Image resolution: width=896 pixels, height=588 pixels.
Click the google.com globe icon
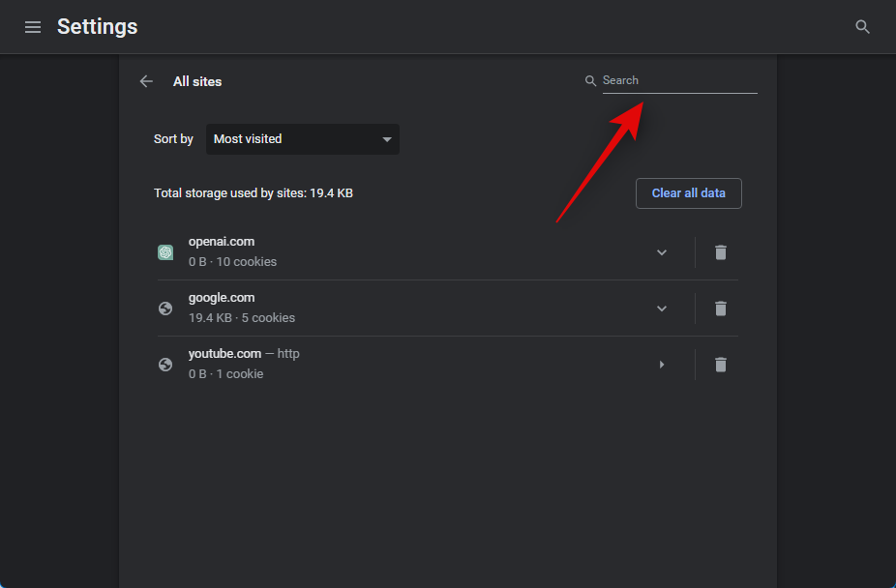(165, 309)
